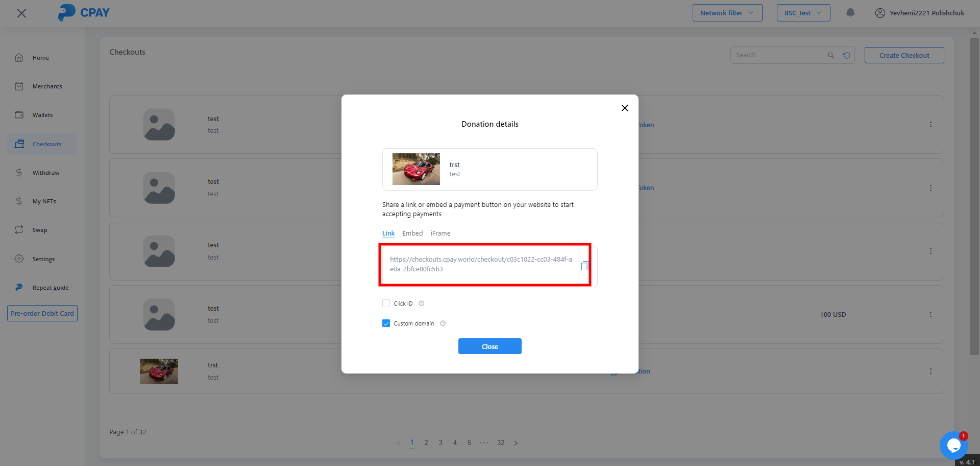Switch to the Embed tab
The height and width of the screenshot is (466, 980).
412,234
